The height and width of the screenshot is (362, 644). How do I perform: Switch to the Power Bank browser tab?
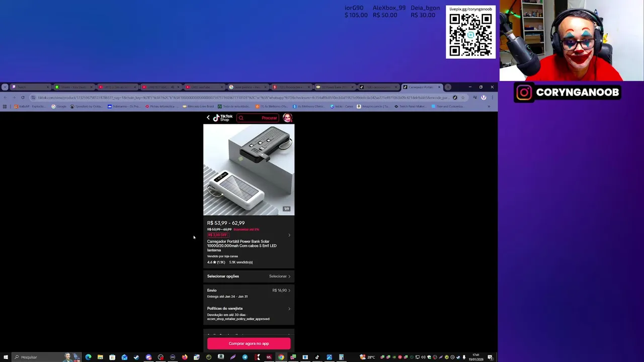335,87
